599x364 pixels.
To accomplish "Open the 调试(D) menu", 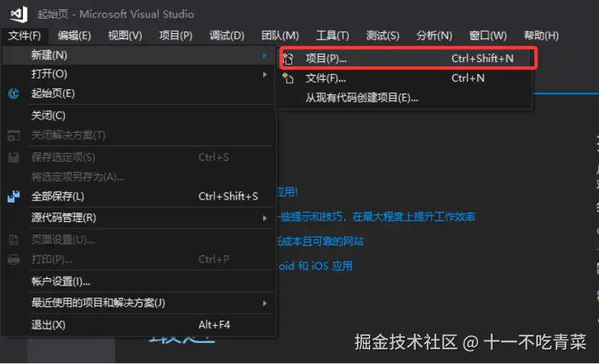I will 227,36.
